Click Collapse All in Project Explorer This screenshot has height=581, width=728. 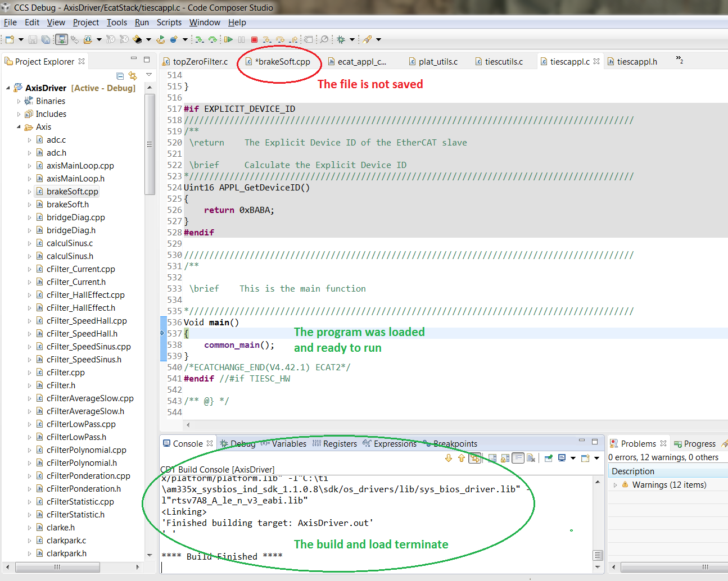coord(120,76)
